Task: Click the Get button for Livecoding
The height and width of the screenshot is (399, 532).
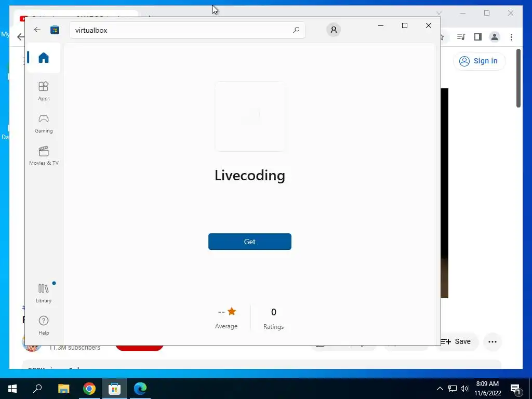Action: pyautogui.click(x=250, y=242)
